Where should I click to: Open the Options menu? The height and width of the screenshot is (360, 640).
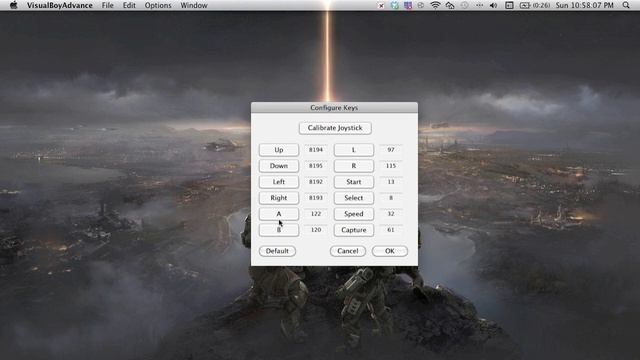[158, 5]
